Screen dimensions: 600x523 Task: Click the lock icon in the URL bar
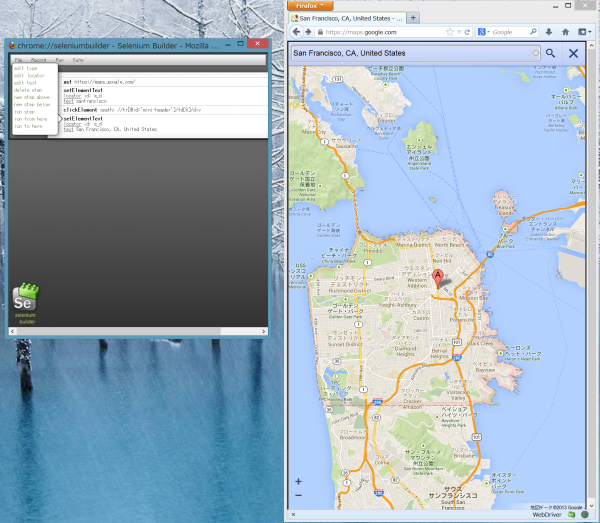[x=320, y=32]
